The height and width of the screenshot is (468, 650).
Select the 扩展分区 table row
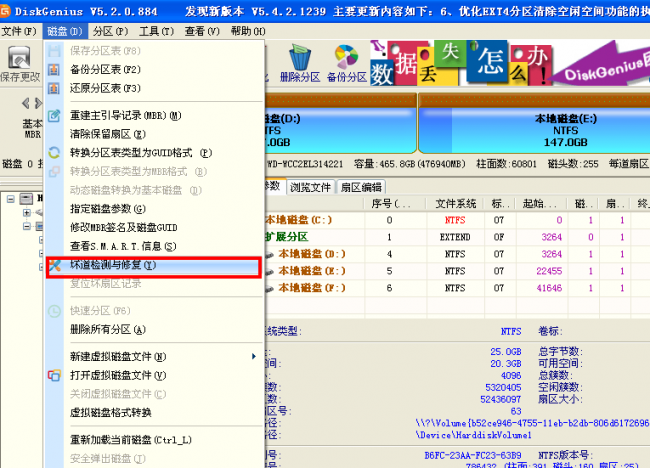coord(457,237)
